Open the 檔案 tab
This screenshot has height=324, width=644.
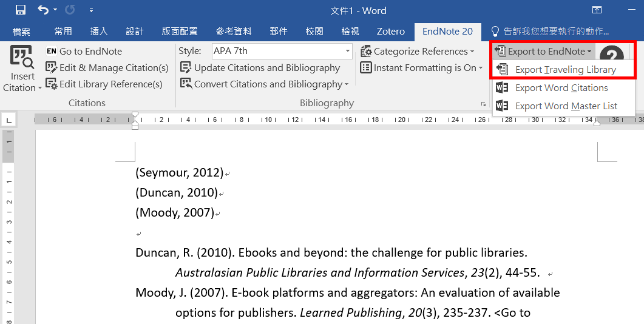pyautogui.click(x=21, y=31)
